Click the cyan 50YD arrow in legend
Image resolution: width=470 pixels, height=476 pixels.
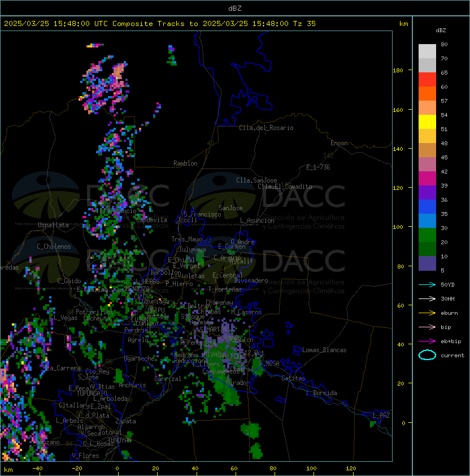pyautogui.click(x=427, y=285)
